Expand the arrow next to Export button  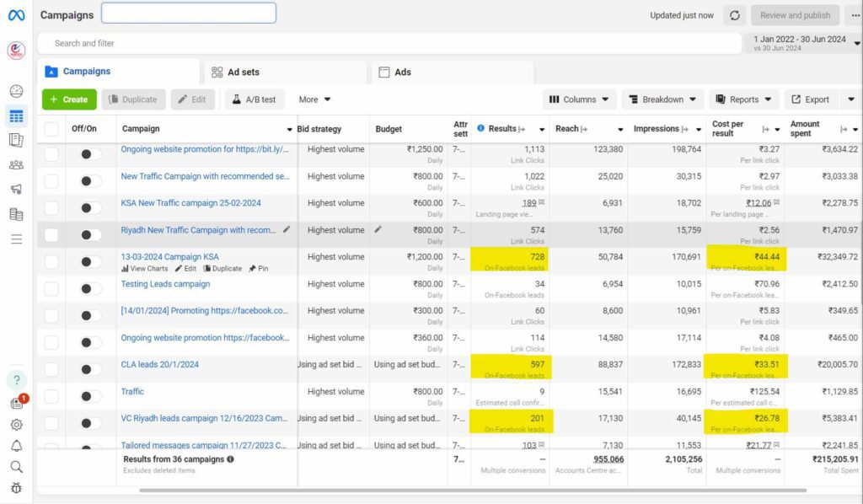click(851, 99)
